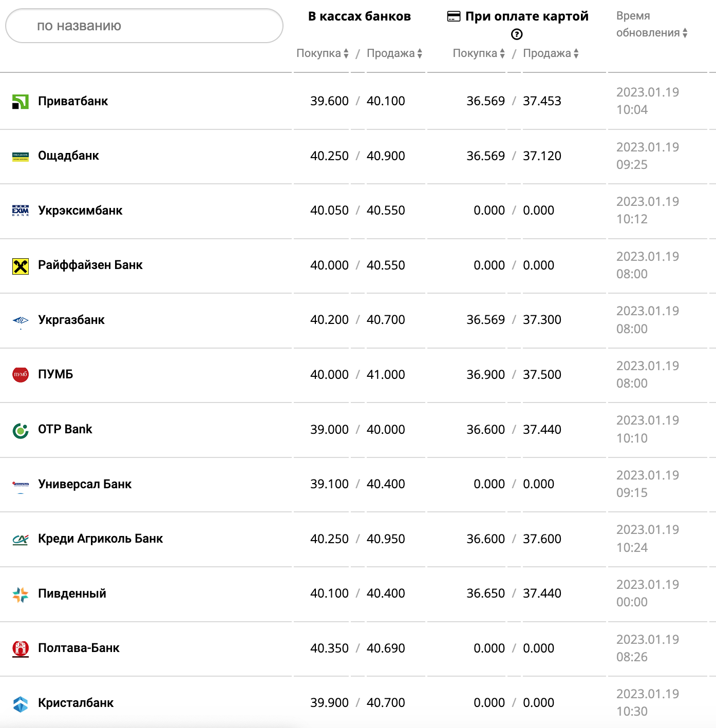Open the Универсал Банк link
The height and width of the screenshot is (728, 716).
[x=85, y=484]
